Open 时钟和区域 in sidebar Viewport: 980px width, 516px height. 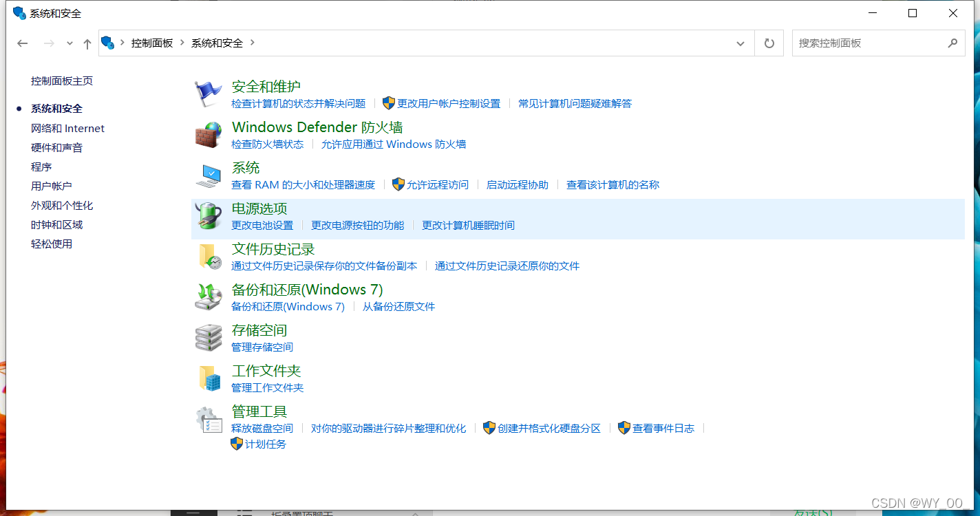(x=57, y=224)
